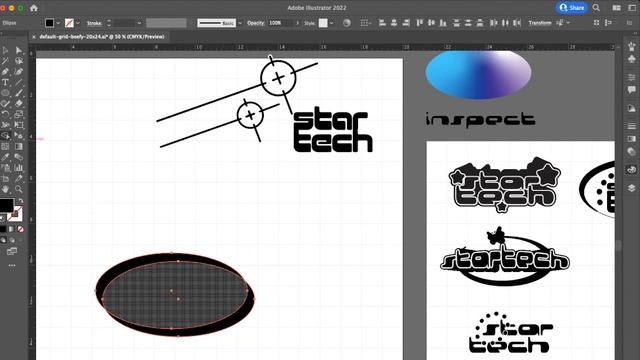Select the Slice tool
Image resolution: width=640 pixels, height=360 pixels.
pos(19,178)
